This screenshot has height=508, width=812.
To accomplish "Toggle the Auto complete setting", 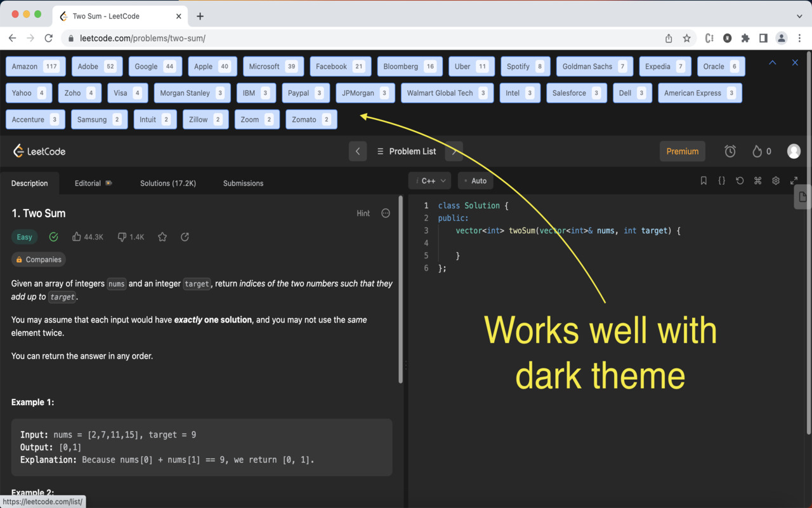I will (475, 181).
